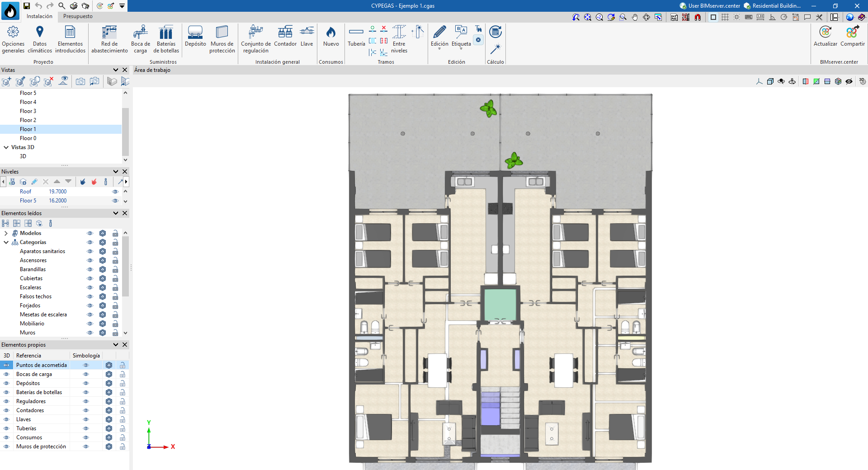The height and width of the screenshot is (470, 868).
Task: Select Boca de carga tool
Action: [x=141, y=39]
